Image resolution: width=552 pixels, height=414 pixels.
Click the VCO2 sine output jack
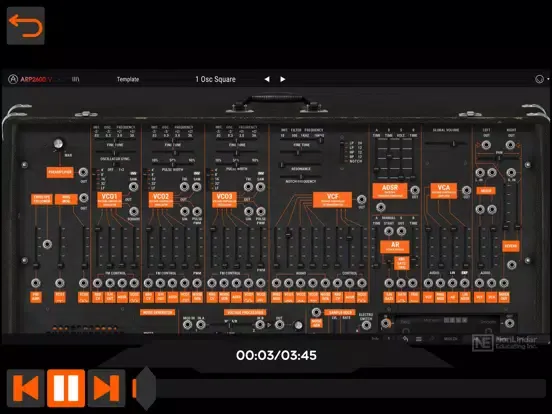(184, 211)
